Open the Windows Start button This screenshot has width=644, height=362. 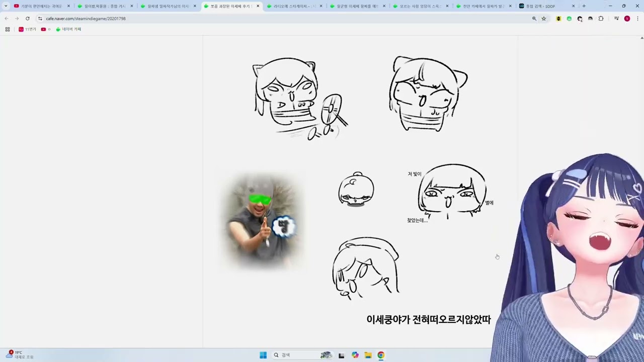(x=263, y=355)
